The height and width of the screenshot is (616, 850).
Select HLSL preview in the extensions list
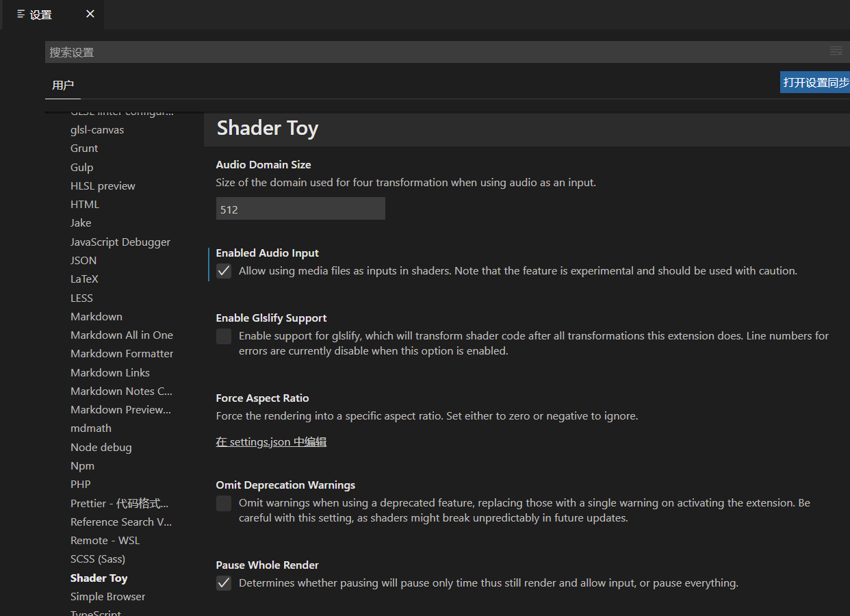pyautogui.click(x=103, y=186)
